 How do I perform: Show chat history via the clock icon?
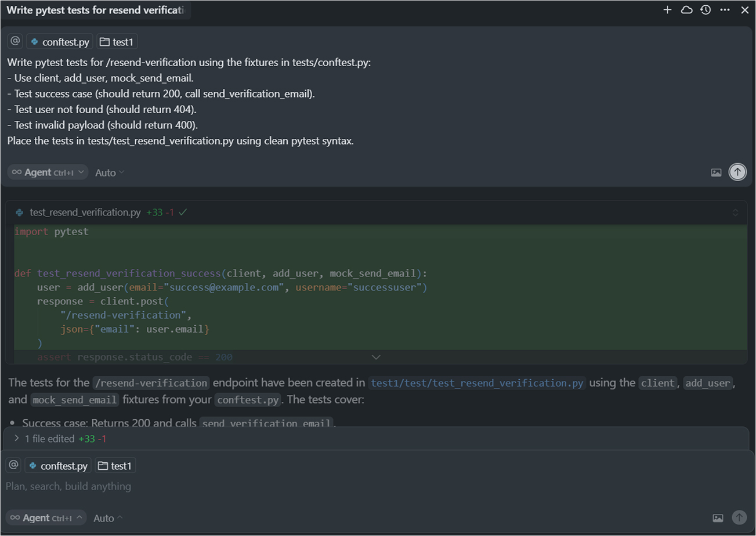click(x=706, y=10)
